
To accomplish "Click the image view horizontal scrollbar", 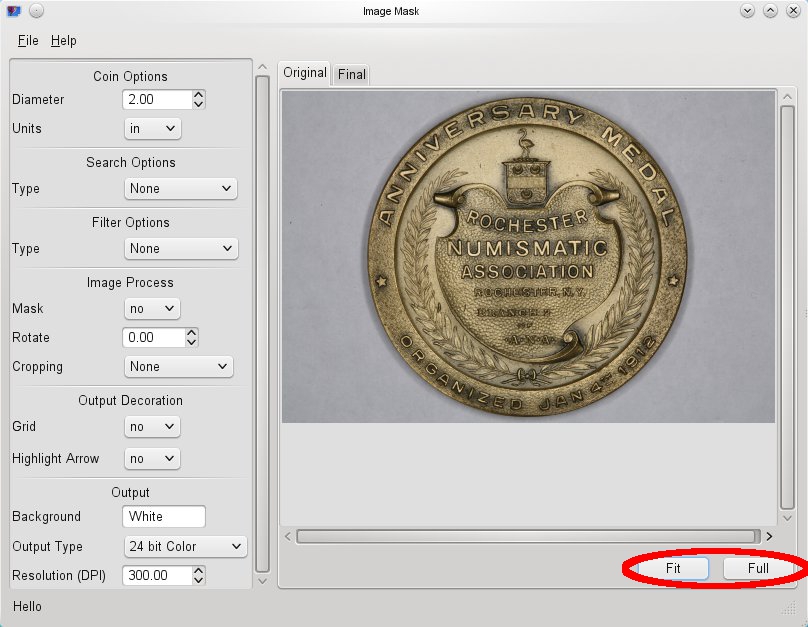I will [x=528, y=537].
